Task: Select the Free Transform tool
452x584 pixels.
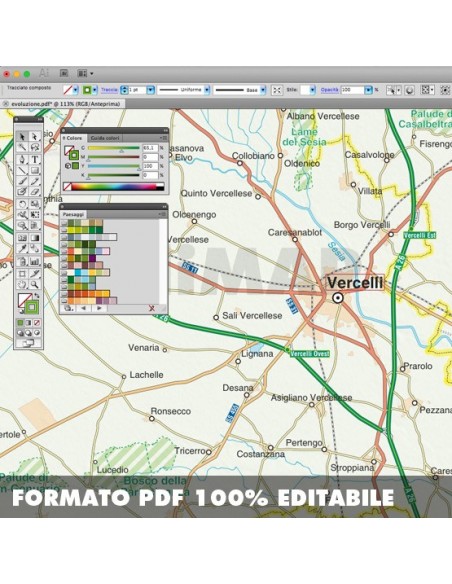Action: point(35,215)
